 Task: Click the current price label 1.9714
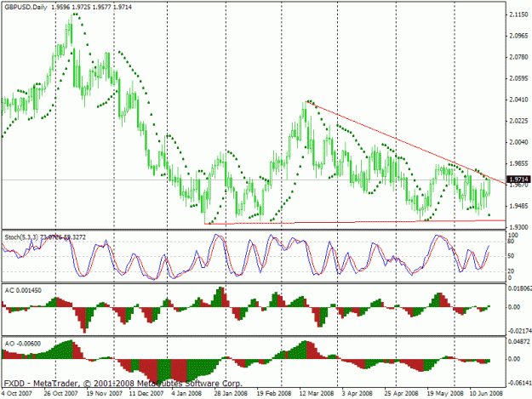(x=518, y=179)
